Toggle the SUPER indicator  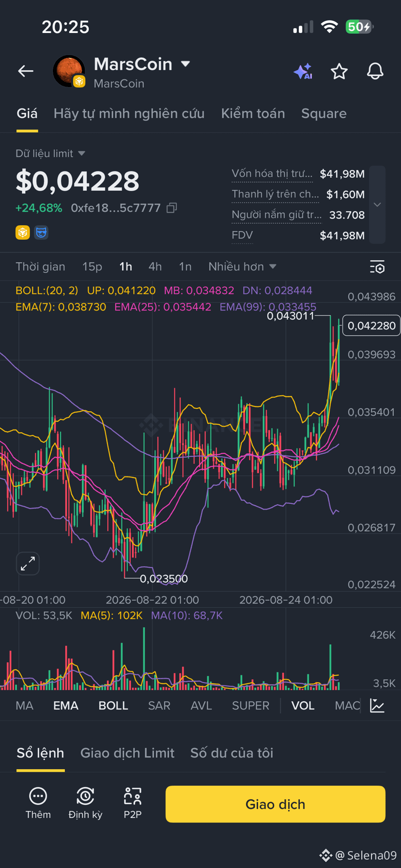(x=251, y=705)
